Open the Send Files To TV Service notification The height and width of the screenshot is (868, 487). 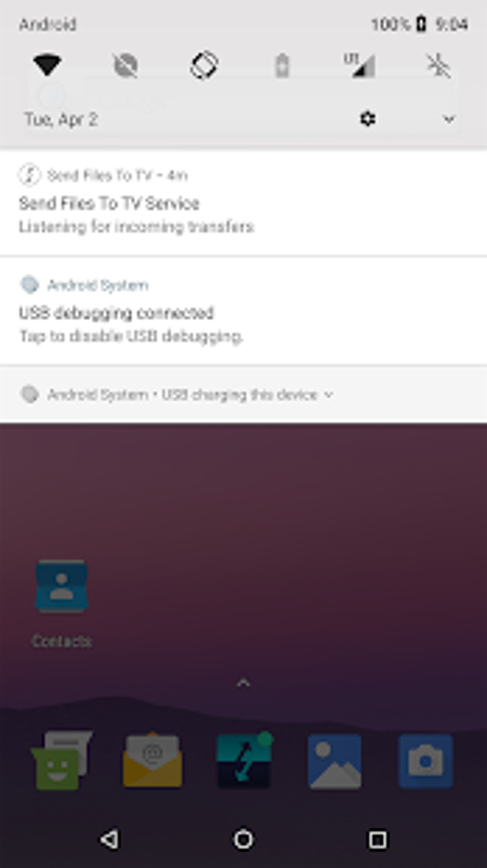(243, 202)
